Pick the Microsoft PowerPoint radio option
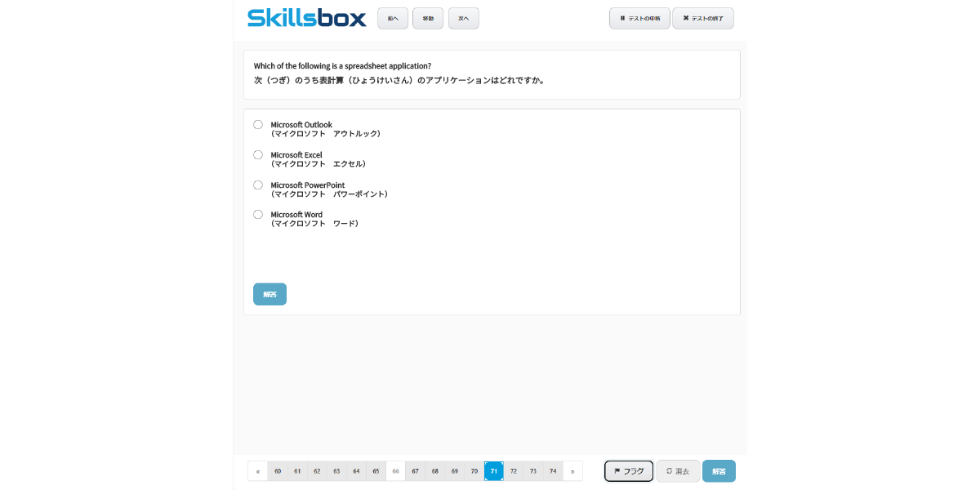 [258, 185]
